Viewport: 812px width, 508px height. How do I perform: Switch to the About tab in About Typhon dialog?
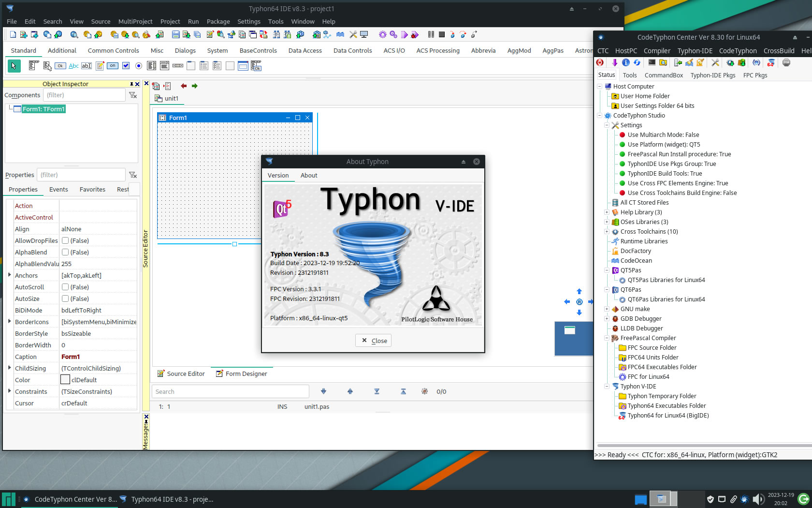[x=309, y=175]
